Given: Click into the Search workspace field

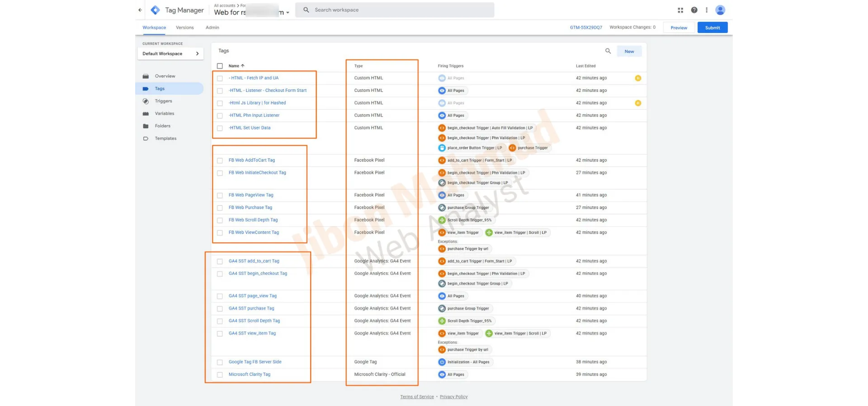Looking at the screenshot, I should pyautogui.click(x=398, y=10).
